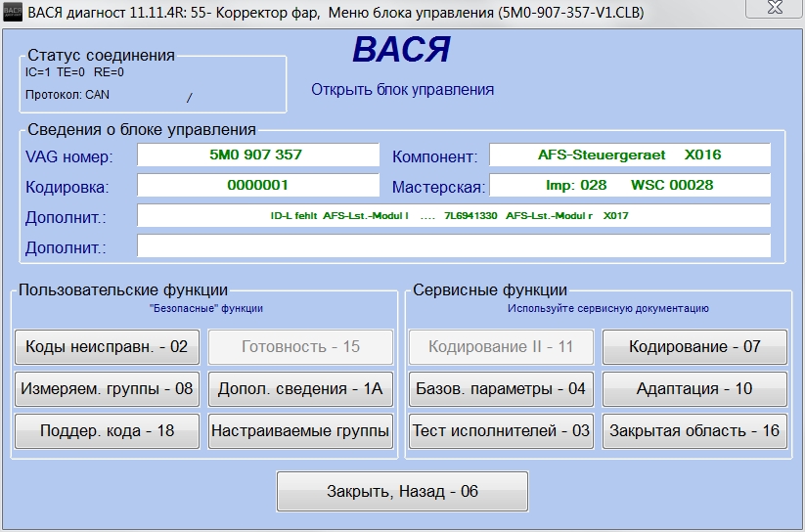Open Измеряем. группы - 08
This screenshot has width=805, height=532.
click(x=107, y=389)
